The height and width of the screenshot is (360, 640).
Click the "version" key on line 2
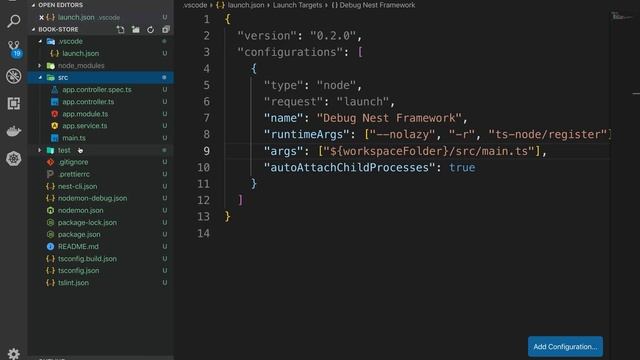click(x=267, y=36)
